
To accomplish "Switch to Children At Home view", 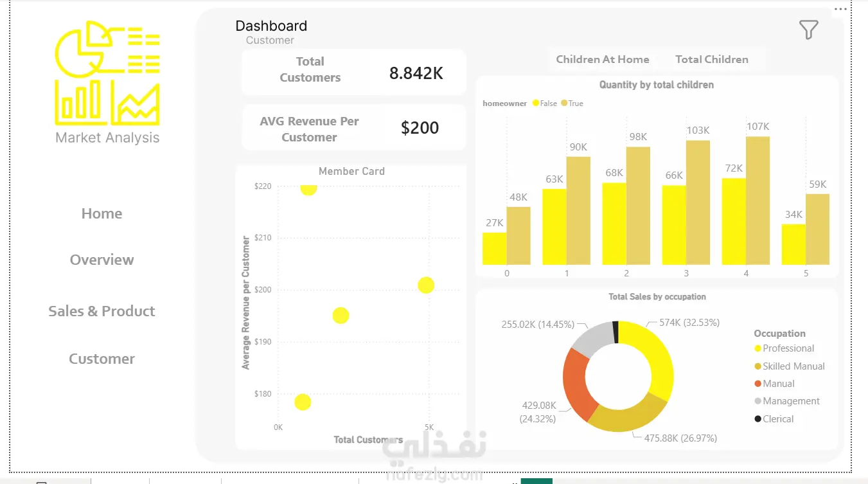I will tap(603, 59).
